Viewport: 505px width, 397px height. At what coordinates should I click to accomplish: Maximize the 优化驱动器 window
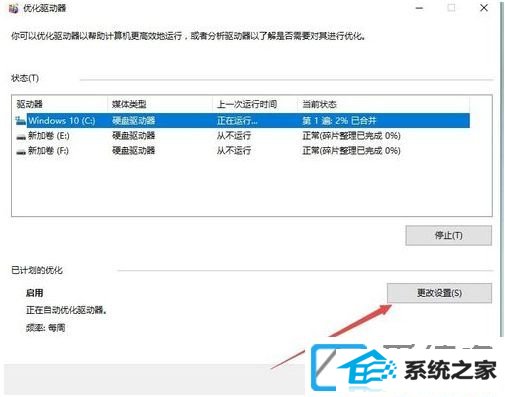click(x=451, y=8)
